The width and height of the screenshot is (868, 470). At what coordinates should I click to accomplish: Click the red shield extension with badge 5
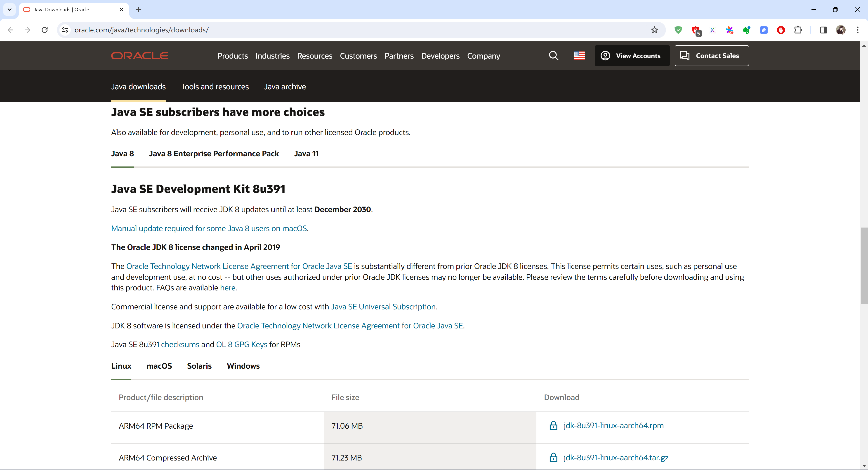pos(696,31)
